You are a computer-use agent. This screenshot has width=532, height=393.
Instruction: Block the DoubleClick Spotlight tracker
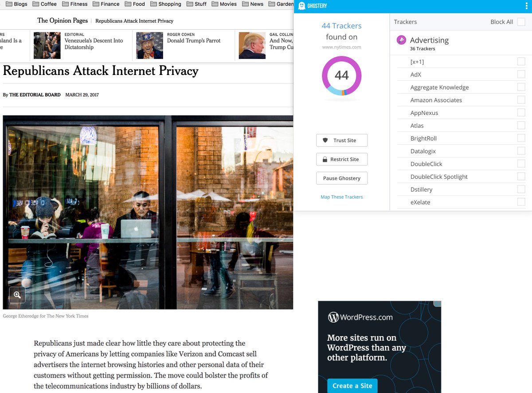coord(521,177)
